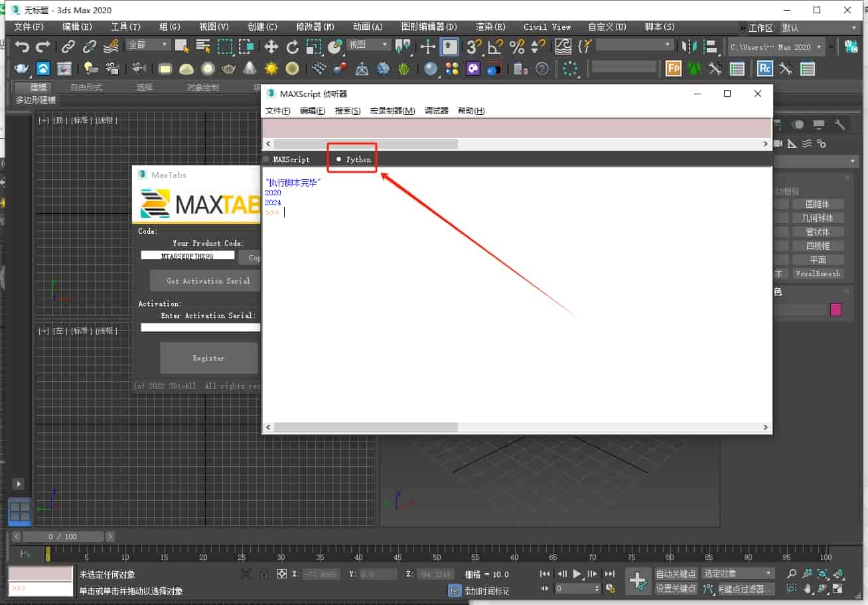
Task: Toggle the selection lock icon in status bar
Action: tap(263, 574)
